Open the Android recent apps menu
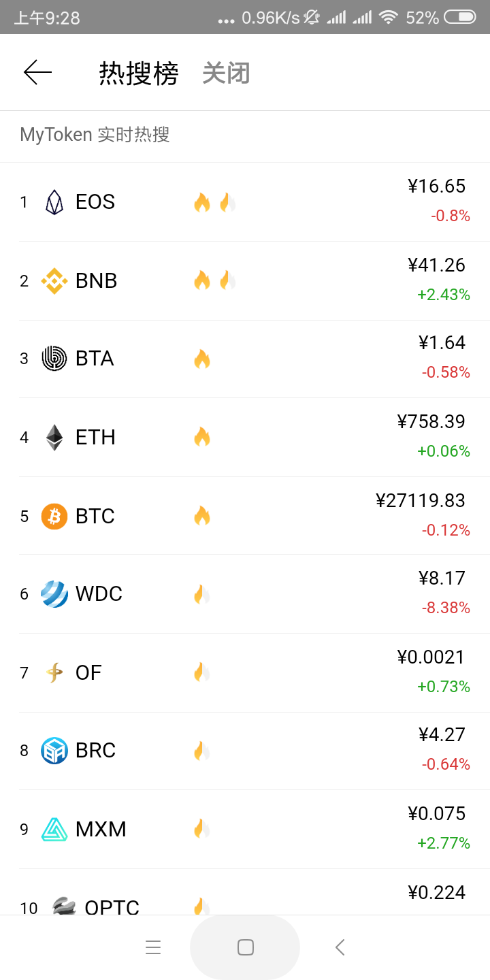Image resolution: width=490 pixels, height=980 pixels. coord(153,947)
